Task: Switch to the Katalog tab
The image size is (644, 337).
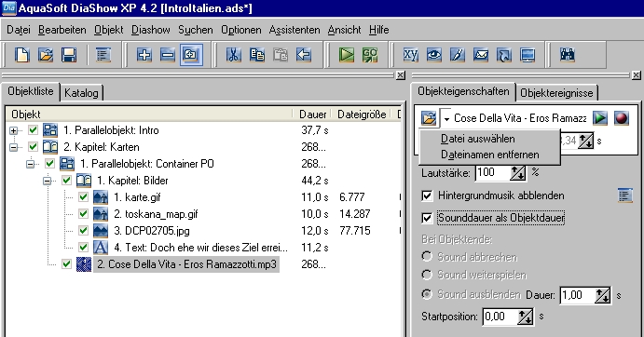Action: [x=81, y=93]
